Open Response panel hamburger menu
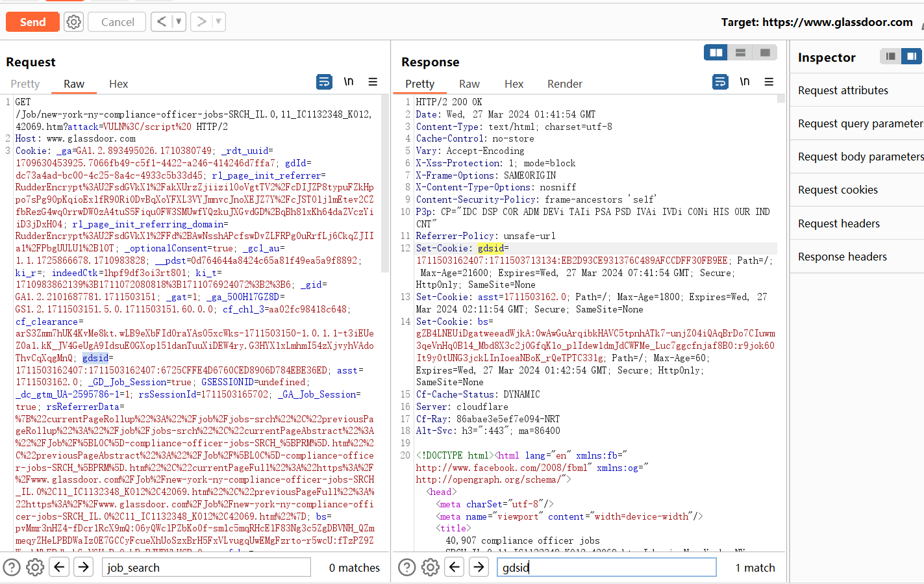 769,82
